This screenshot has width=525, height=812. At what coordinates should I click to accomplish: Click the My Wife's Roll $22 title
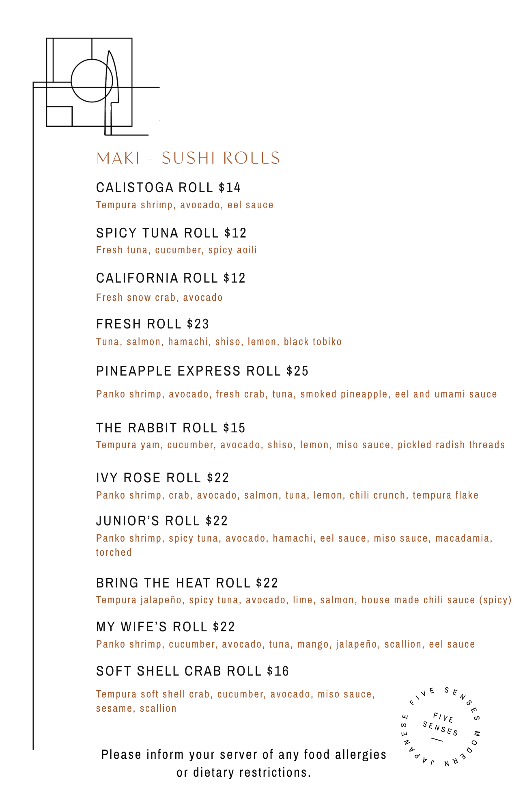pyautogui.click(x=166, y=627)
